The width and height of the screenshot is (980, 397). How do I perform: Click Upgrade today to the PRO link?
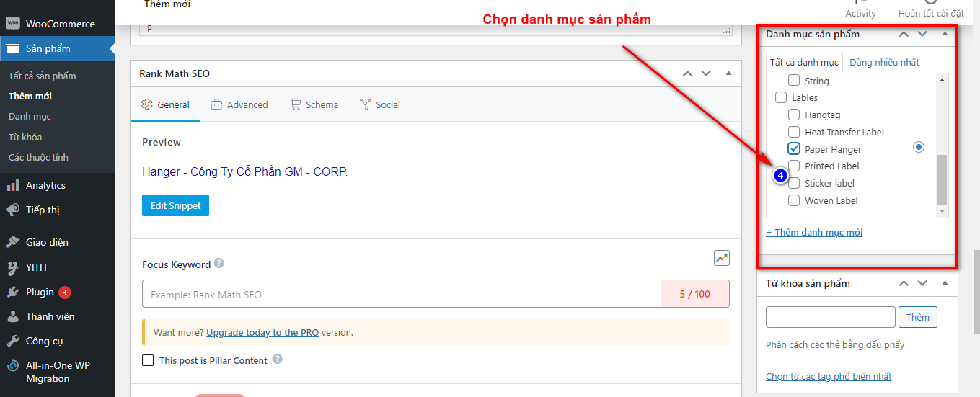point(262,332)
